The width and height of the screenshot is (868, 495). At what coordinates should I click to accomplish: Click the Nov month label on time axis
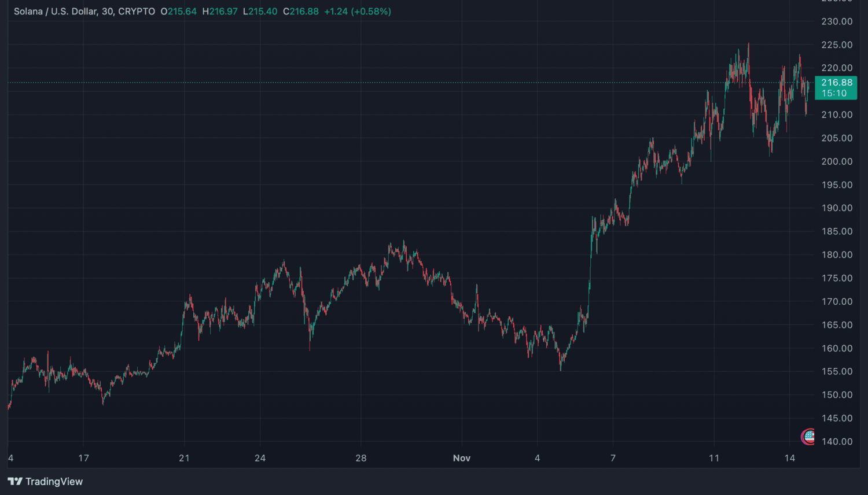coord(462,458)
